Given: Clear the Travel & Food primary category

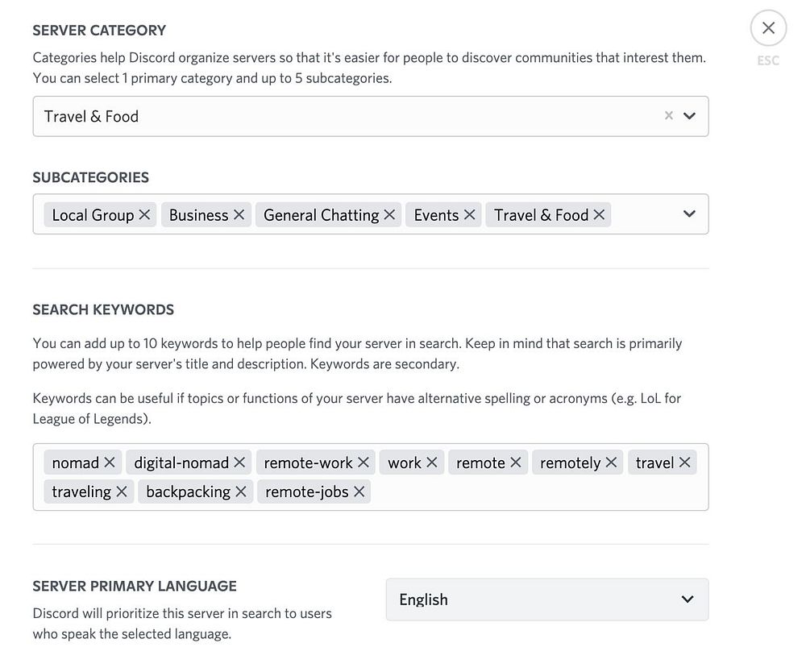Looking at the screenshot, I should point(668,116).
